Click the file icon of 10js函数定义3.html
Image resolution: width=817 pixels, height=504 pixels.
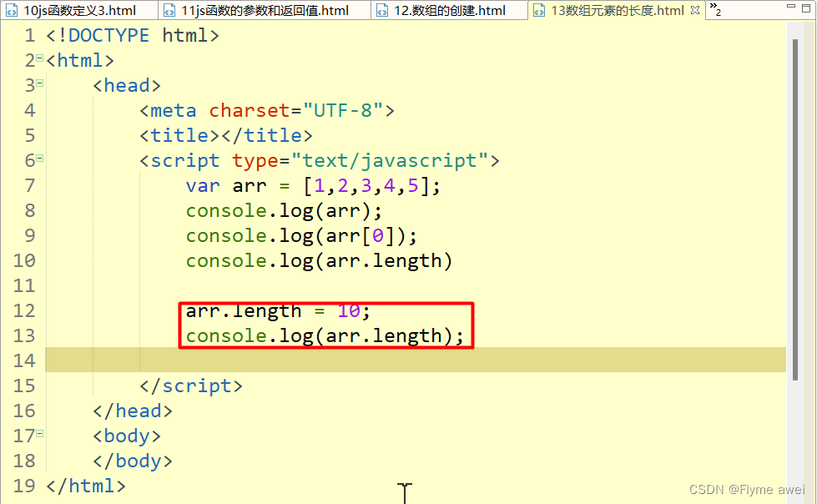[x=12, y=10]
